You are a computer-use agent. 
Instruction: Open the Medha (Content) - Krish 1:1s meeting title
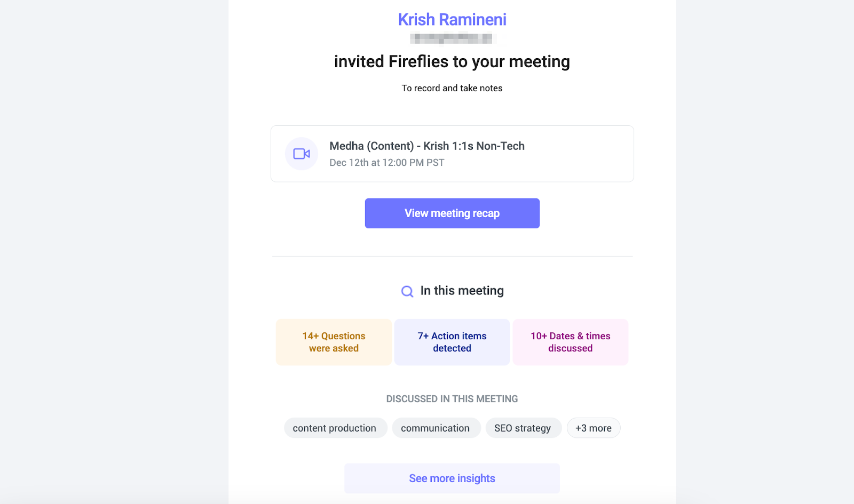click(x=427, y=146)
